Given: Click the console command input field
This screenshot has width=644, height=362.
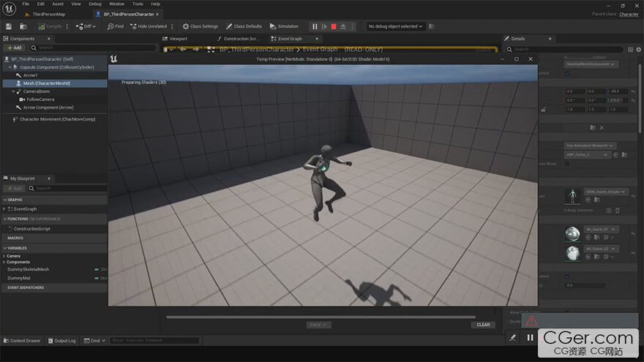Looking at the screenshot, I should [154, 340].
